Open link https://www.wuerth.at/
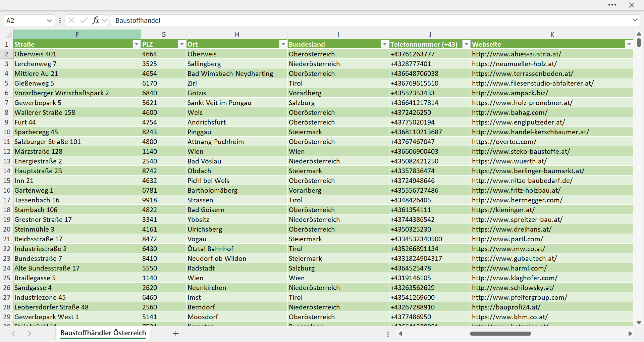644x342 pixels. [x=509, y=161]
